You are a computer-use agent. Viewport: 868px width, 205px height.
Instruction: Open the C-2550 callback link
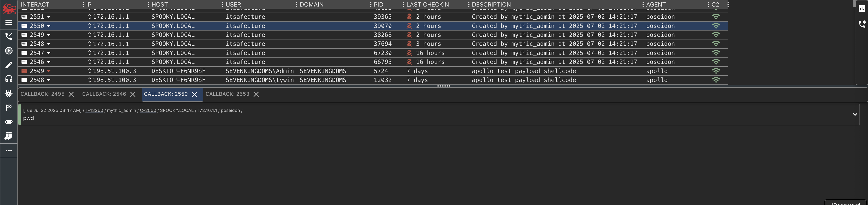pyautogui.click(x=148, y=110)
